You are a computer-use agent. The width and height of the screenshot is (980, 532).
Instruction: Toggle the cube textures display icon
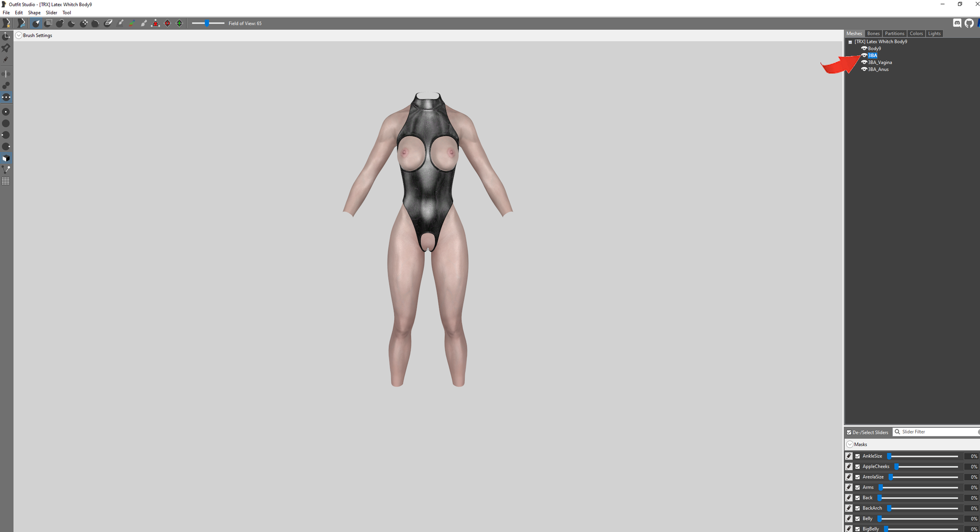pyautogui.click(x=6, y=158)
